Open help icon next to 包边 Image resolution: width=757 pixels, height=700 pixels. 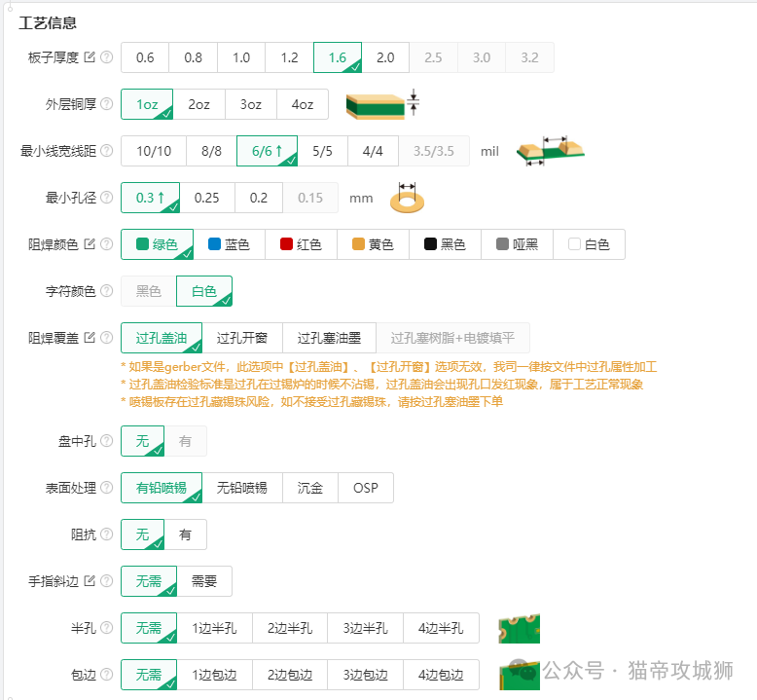coord(106,675)
